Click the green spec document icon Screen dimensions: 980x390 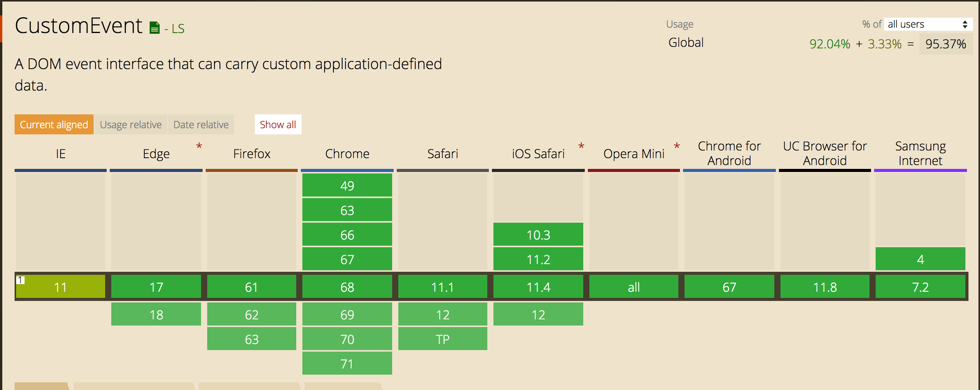point(154,28)
